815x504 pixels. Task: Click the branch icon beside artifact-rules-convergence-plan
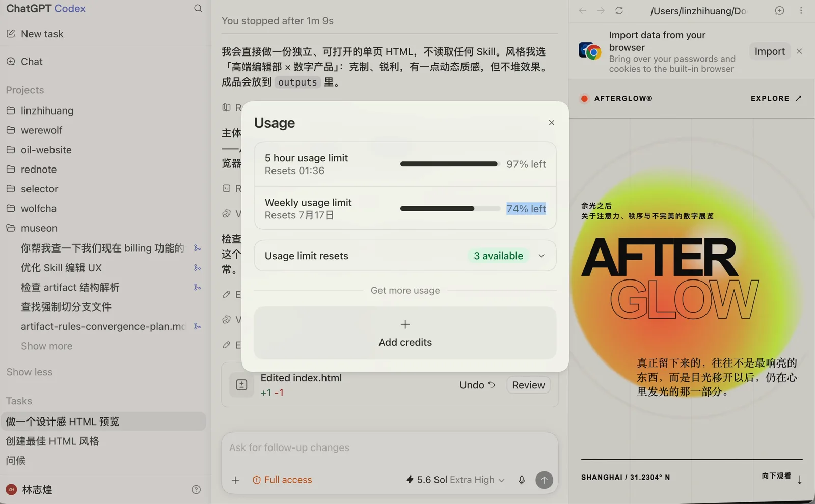pyautogui.click(x=197, y=326)
